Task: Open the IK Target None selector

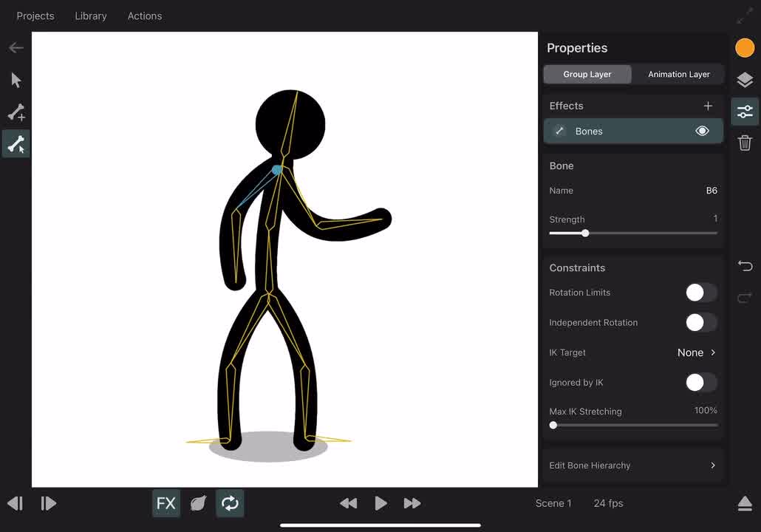Action: 696,352
